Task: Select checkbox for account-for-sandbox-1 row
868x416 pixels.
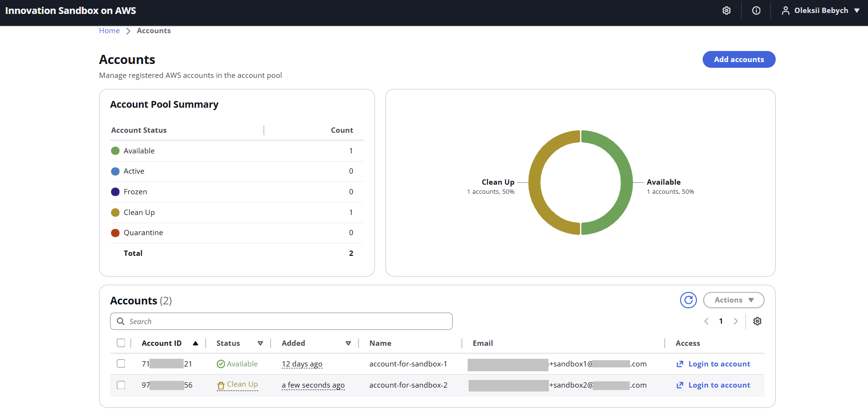Action: [121, 364]
